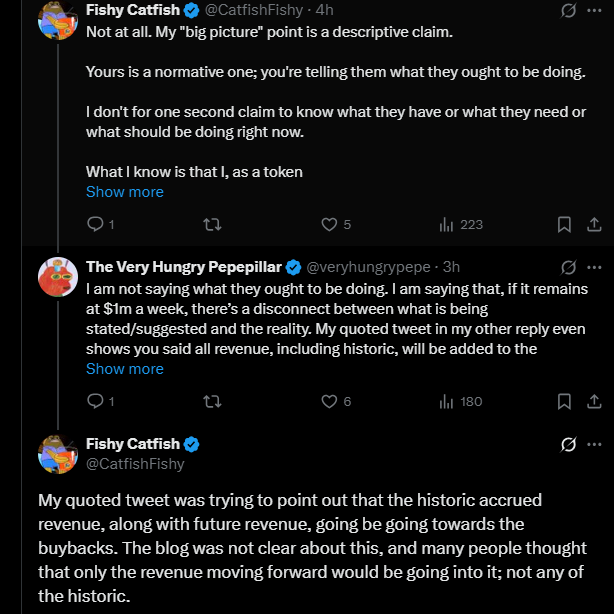The height and width of the screenshot is (614, 614).
Task: Repost The Very Hungry Pepepillar's tweet
Action: pyautogui.click(x=212, y=401)
